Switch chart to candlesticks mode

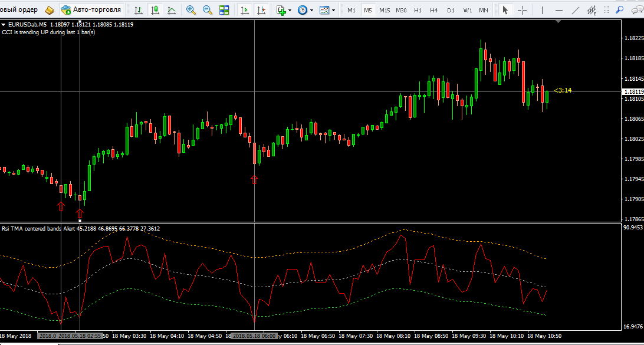[x=155, y=9]
